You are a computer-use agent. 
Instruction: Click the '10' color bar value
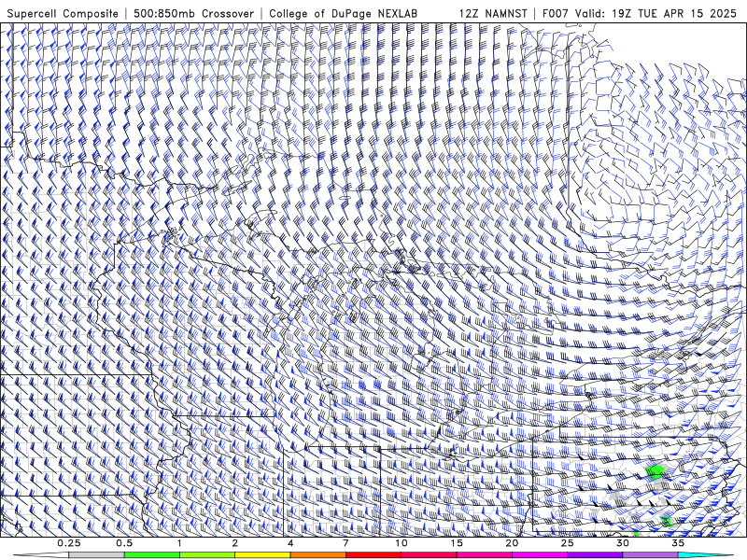402,543
